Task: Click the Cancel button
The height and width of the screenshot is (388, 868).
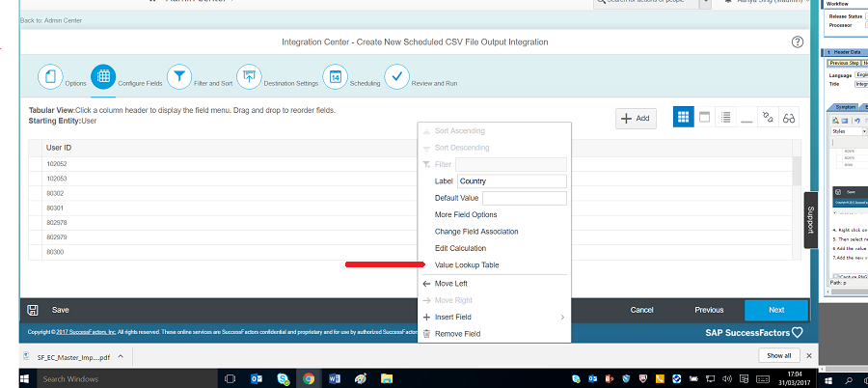Action: [641, 310]
